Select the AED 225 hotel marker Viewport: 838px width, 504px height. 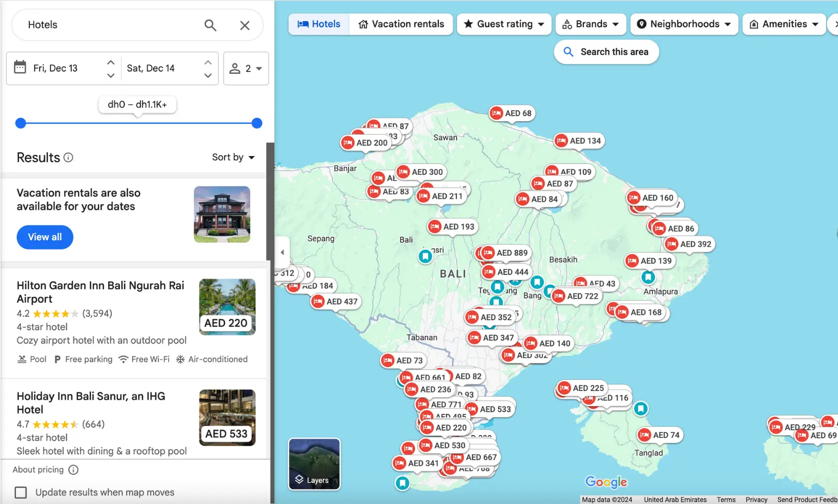tap(582, 388)
